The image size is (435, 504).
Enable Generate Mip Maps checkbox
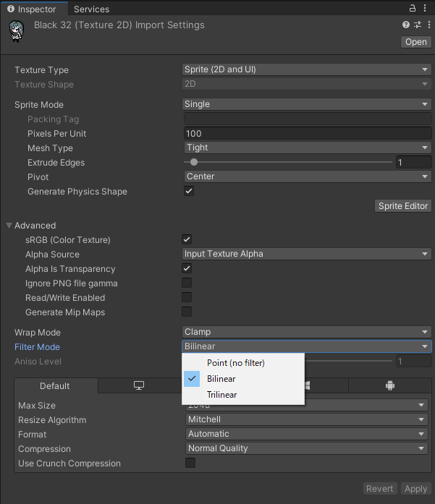point(187,312)
